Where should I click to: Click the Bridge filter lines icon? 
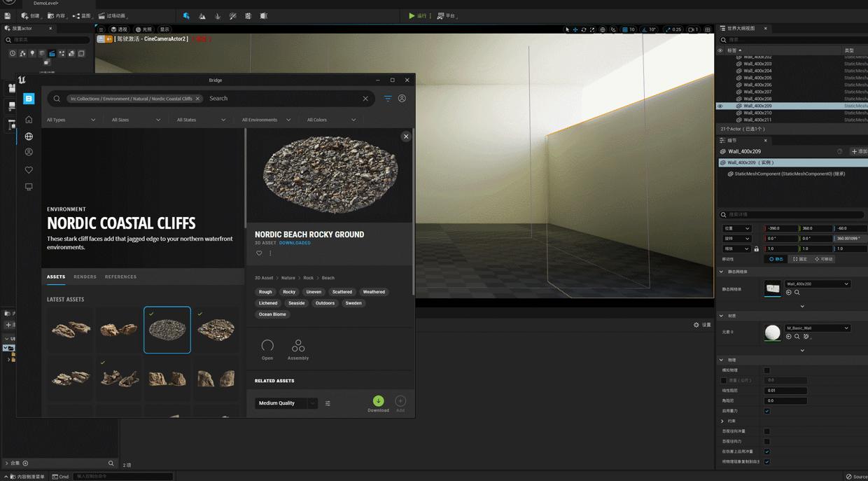(x=387, y=99)
